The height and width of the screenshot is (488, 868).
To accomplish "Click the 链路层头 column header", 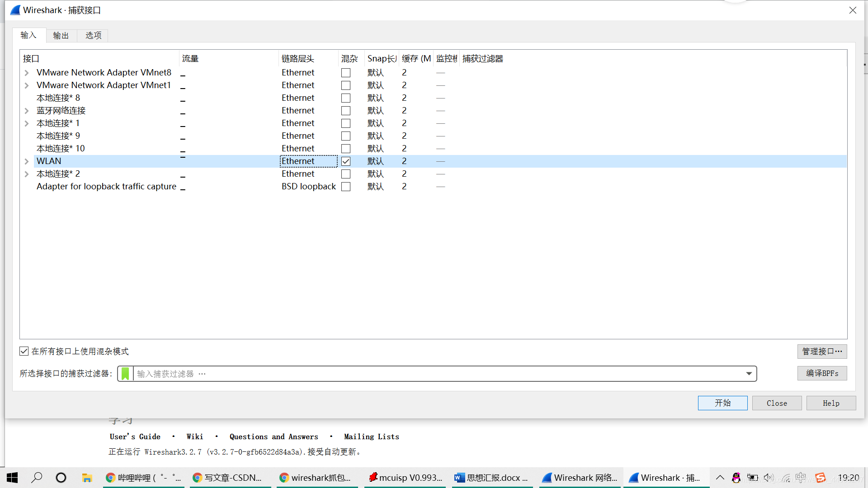I will (309, 59).
